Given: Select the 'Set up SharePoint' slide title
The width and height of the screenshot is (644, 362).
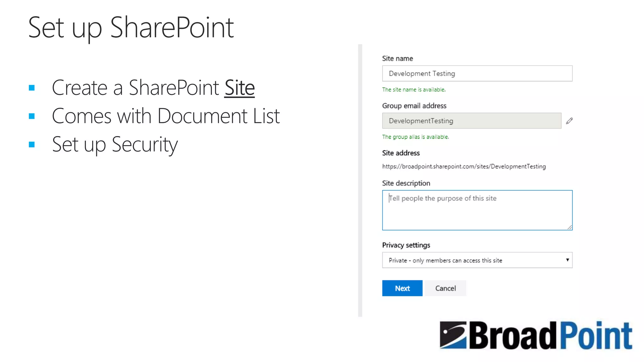Looking at the screenshot, I should 131,28.
